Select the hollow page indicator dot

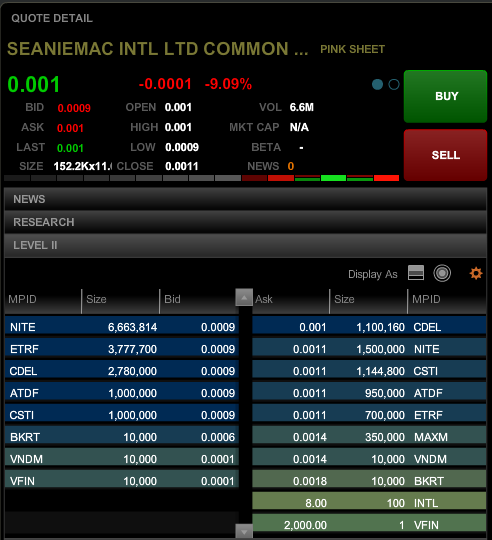click(394, 84)
